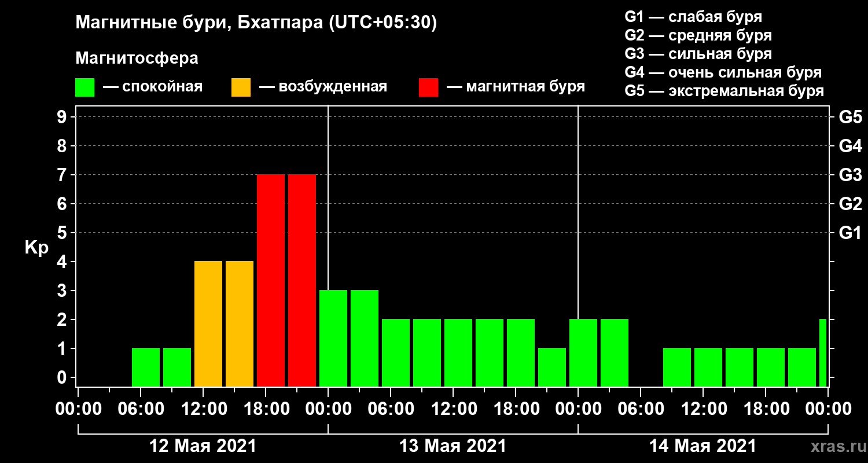Click the red 'магнитная буря' legend swatch
868x463 pixels.
[428, 87]
